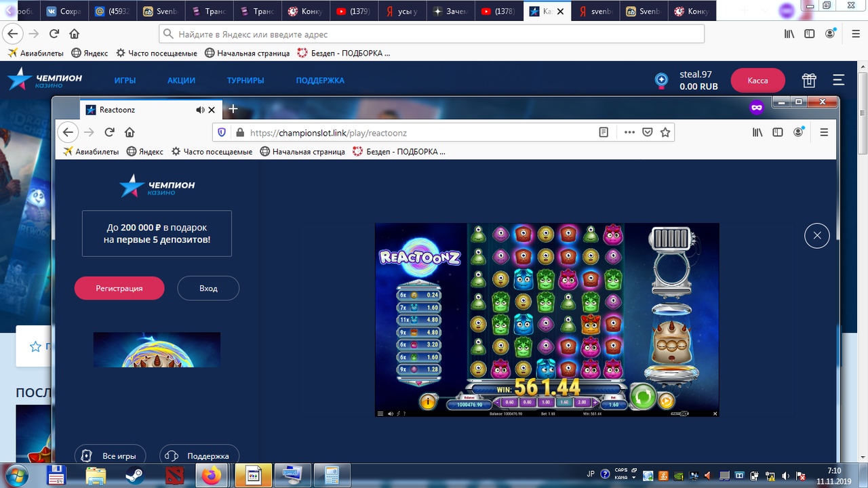Open the gift box bonuses icon
The width and height of the screenshot is (868, 488).
coord(809,81)
